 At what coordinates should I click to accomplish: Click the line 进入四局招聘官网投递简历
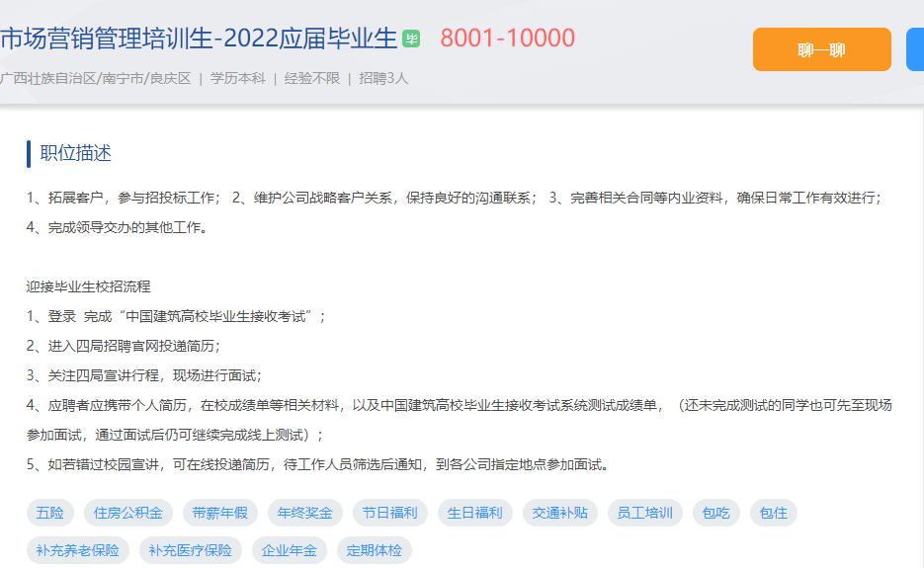click(x=124, y=346)
